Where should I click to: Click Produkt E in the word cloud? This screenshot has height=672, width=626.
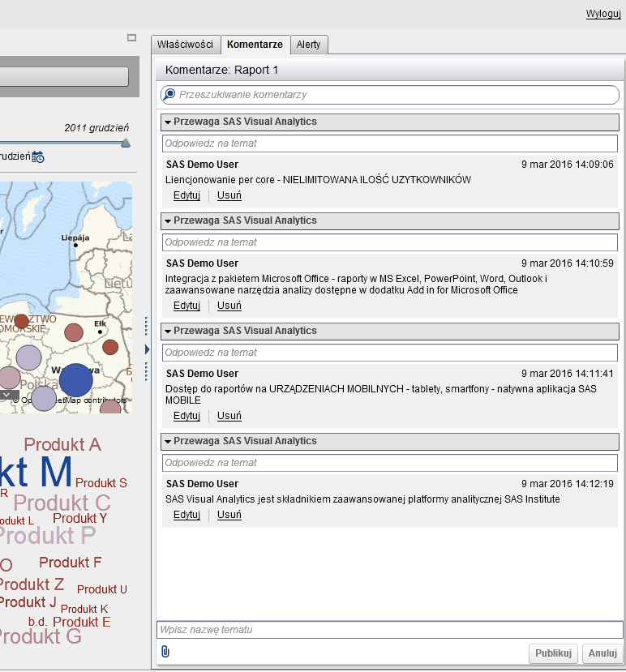coord(82,622)
